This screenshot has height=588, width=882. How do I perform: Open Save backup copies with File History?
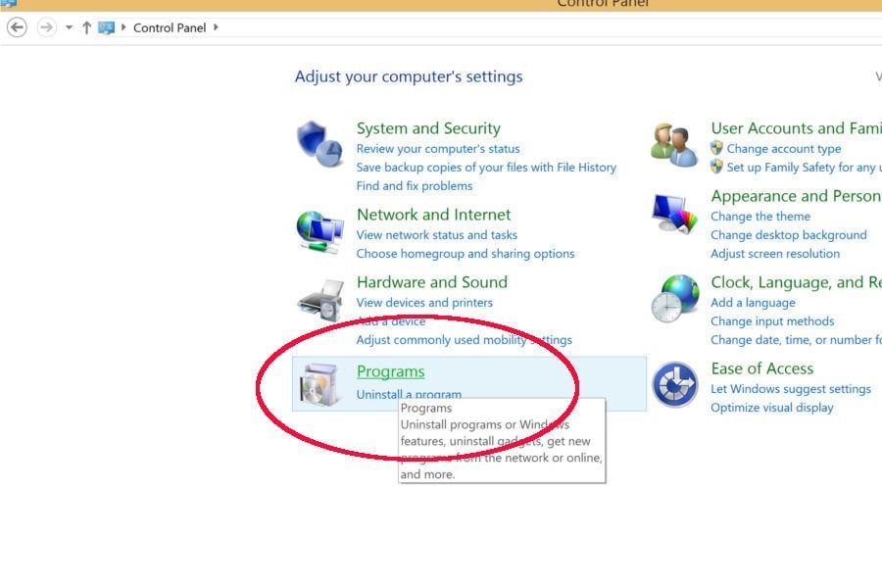pyautogui.click(x=486, y=168)
